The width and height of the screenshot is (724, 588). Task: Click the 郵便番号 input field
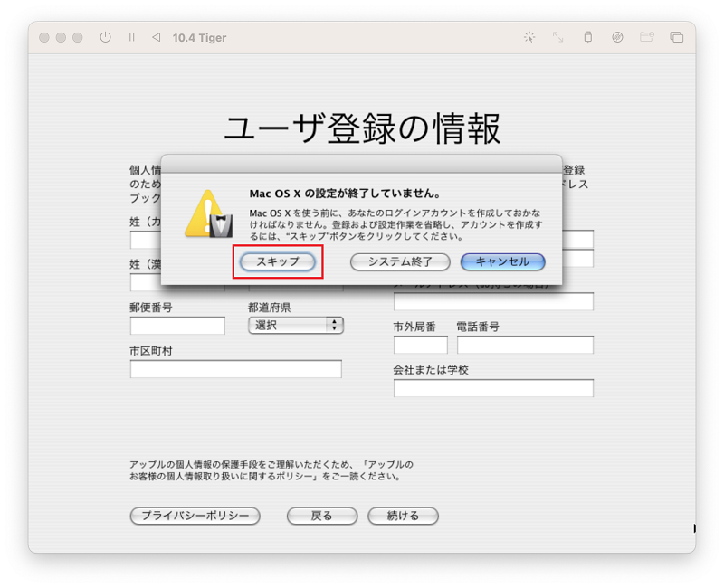pyautogui.click(x=177, y=326)
